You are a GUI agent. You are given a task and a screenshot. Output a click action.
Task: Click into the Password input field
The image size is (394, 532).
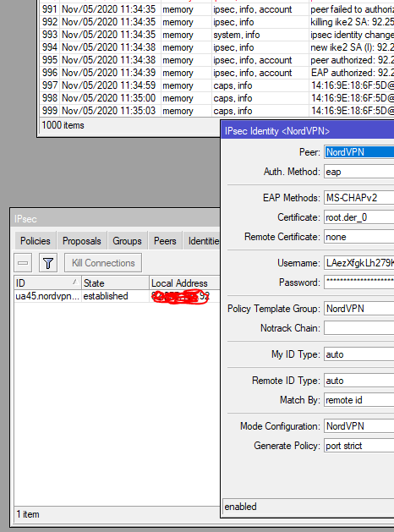pyautogui.click(x=359, y=282)
